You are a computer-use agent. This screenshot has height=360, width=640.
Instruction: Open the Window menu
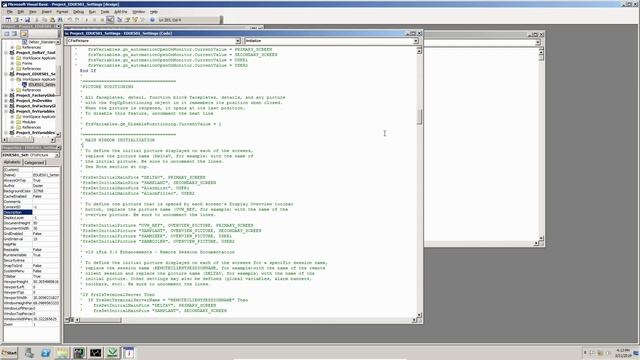coord(139,12)
